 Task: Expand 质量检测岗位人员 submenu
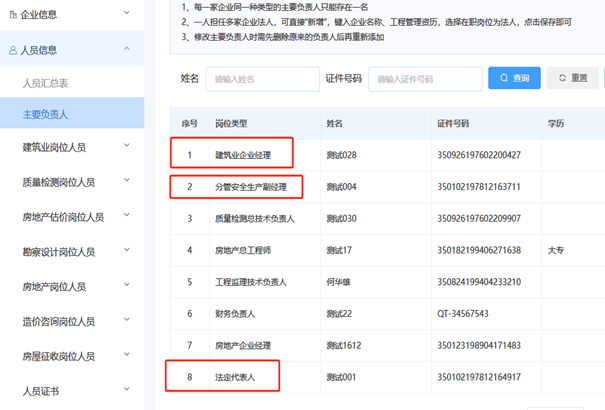[126, 182]
